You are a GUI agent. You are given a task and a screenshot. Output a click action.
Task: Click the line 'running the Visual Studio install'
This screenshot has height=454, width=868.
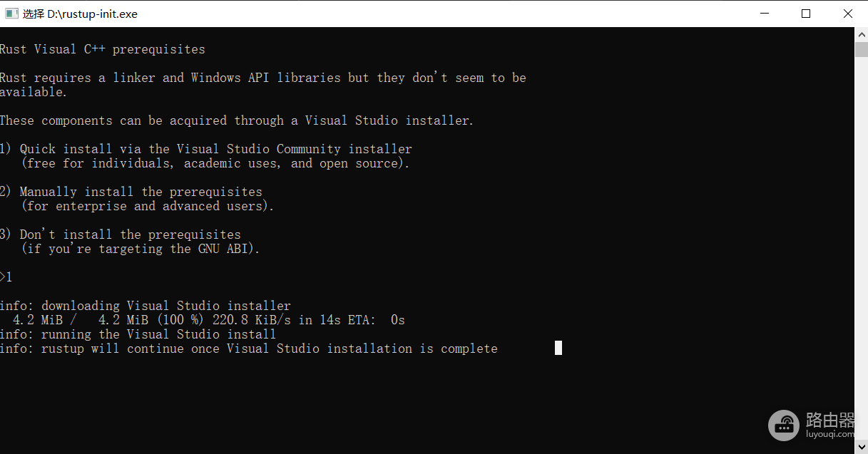pyautogui.click(x=138, y=334)
